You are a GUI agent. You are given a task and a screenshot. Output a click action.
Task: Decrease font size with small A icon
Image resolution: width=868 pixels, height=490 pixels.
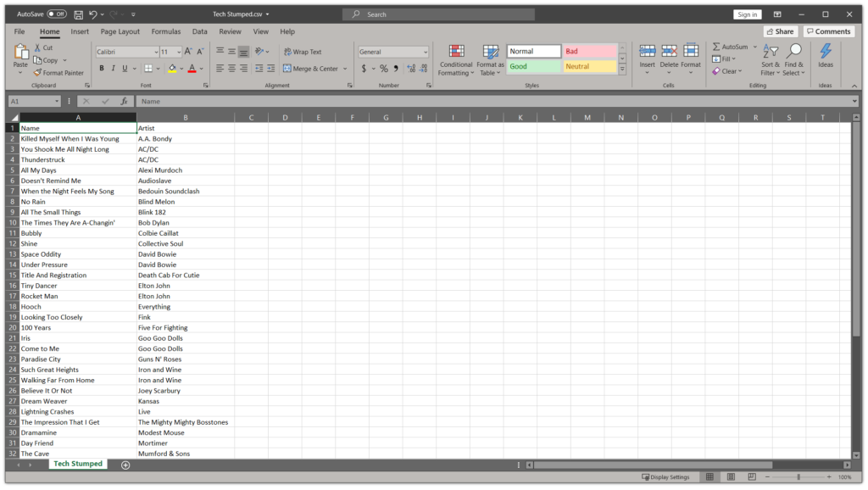pos(200,52)
